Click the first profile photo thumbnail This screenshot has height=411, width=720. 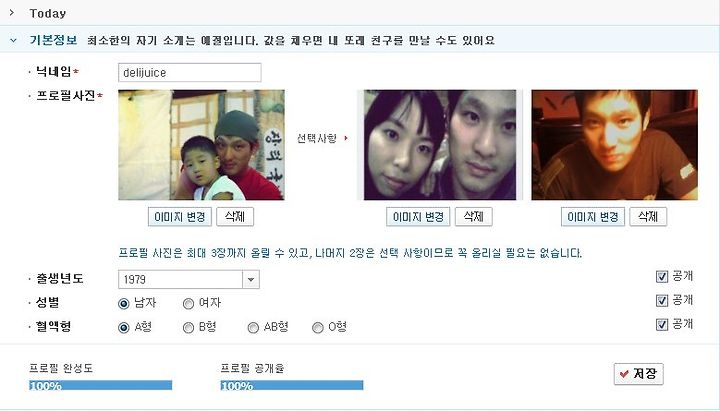tap(201, 145)
